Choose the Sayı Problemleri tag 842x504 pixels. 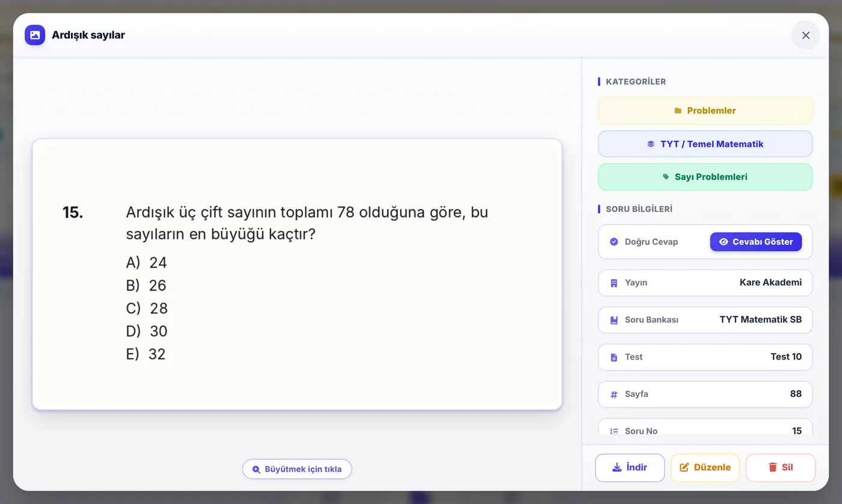[705, 177]
